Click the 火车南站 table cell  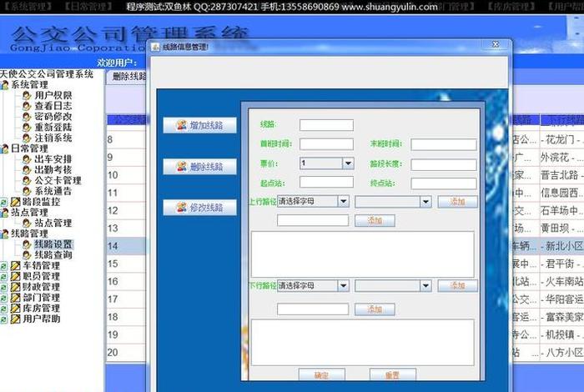(x=562, y=281)
